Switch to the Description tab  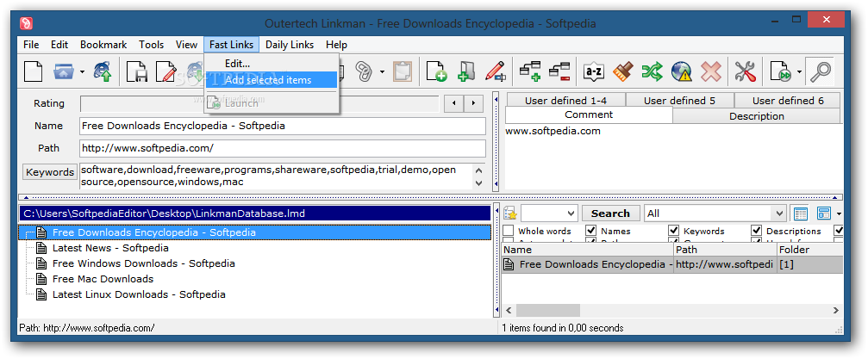point(756,116)
